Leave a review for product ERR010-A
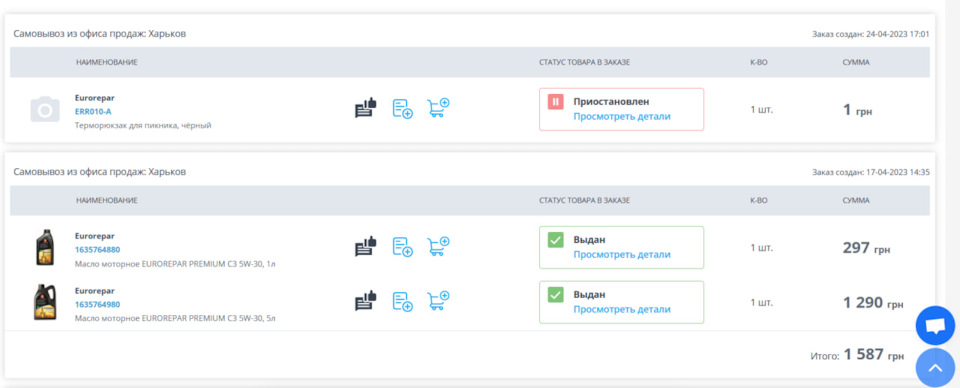 click(366, 108)
